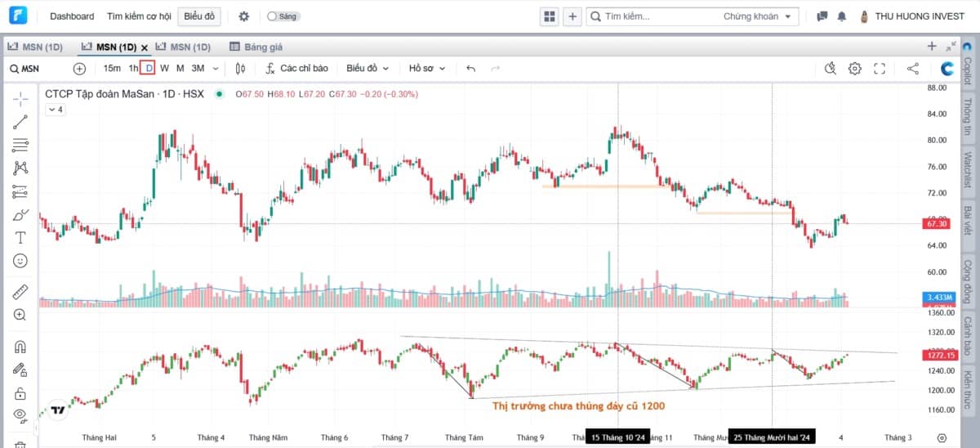Go to the Dashboard menu
Image resolution: width=980 pixels, height=448 pixels.
coord(72,16)
